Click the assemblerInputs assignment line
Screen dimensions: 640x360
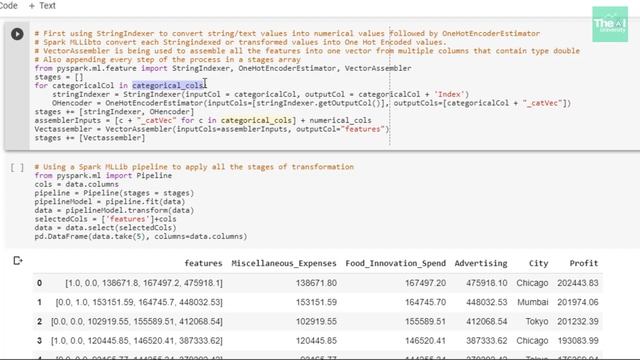click(x=203, y=120)
